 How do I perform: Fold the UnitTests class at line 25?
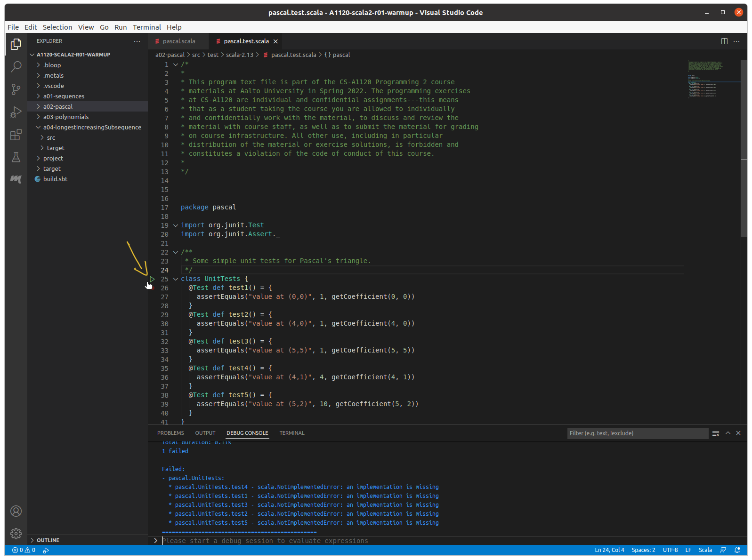[176, 279]
